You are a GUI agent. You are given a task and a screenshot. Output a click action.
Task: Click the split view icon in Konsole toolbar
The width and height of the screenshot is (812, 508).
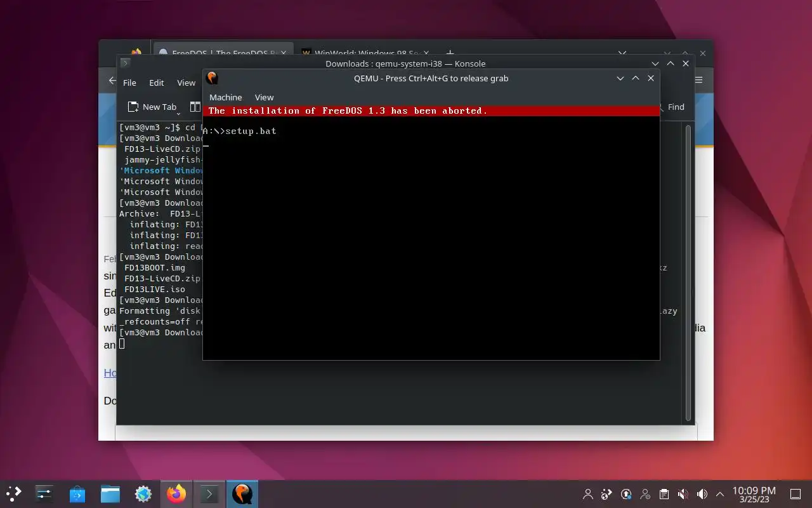click(x=195, y=107)
